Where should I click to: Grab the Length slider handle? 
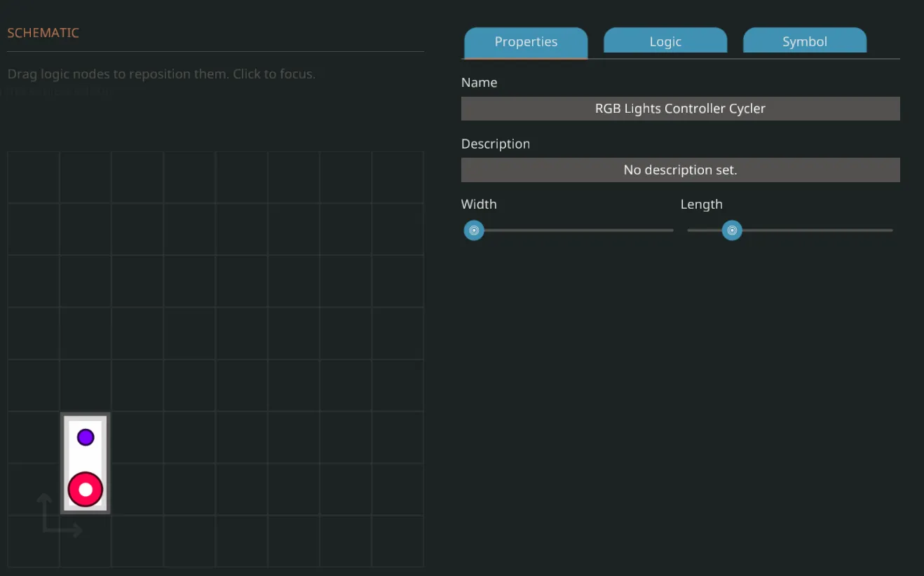732,230
